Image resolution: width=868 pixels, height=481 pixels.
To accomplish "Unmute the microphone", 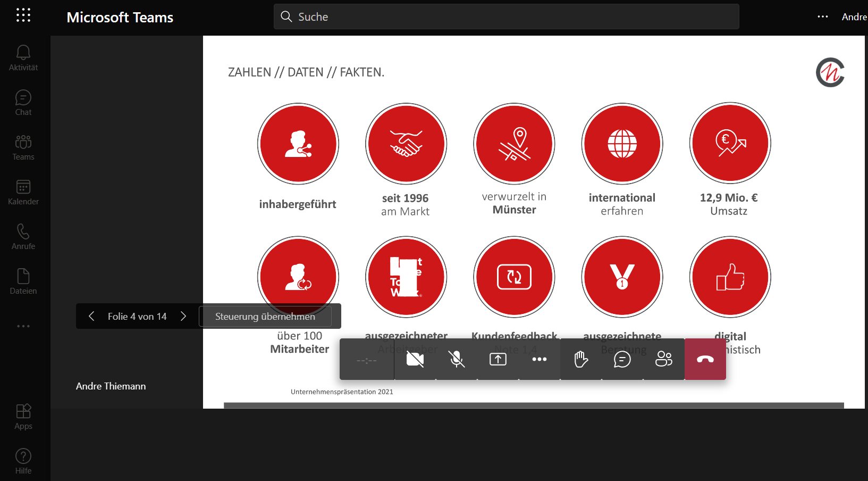I will 457,359.
